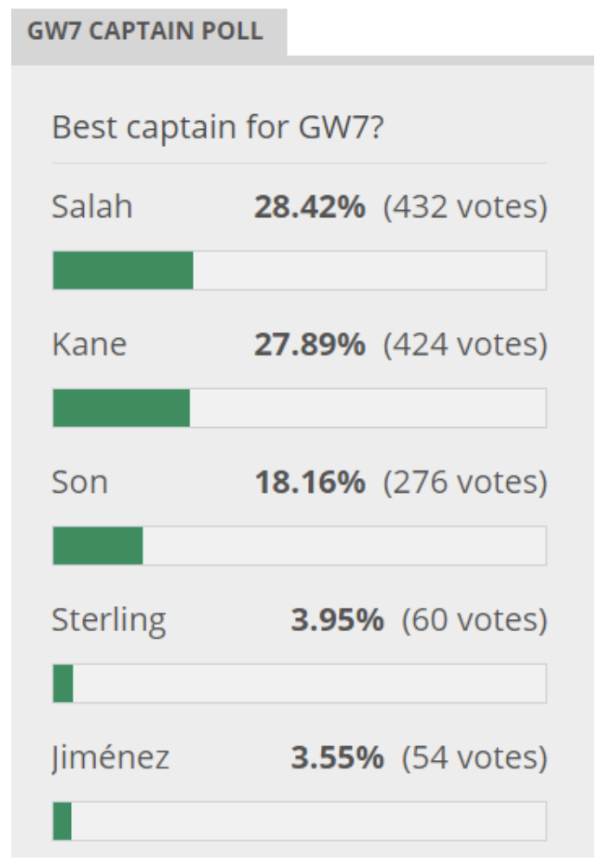Click the Sterling poll option label

[x=108, y=621]
